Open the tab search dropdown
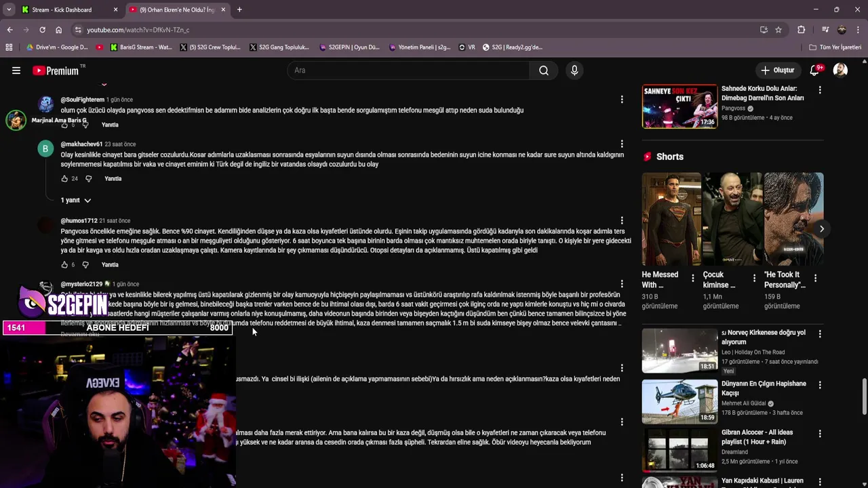This screenshot has width=868, height=488. (x=8, y=9)
